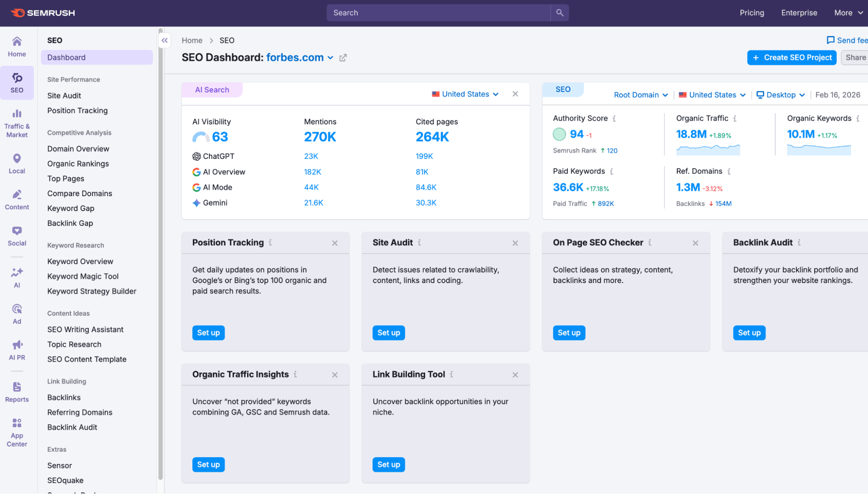Set up the Site Audit widget

pyautogui.click(x=388, y=333)
